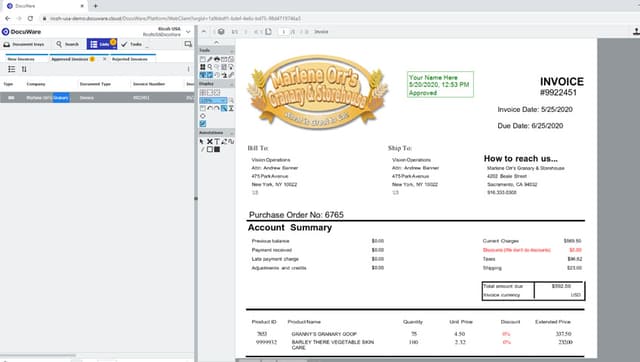Screen dimensions: 640x362
Task: Select the freehand squiggle annotation tool
Action: [231, 141]
